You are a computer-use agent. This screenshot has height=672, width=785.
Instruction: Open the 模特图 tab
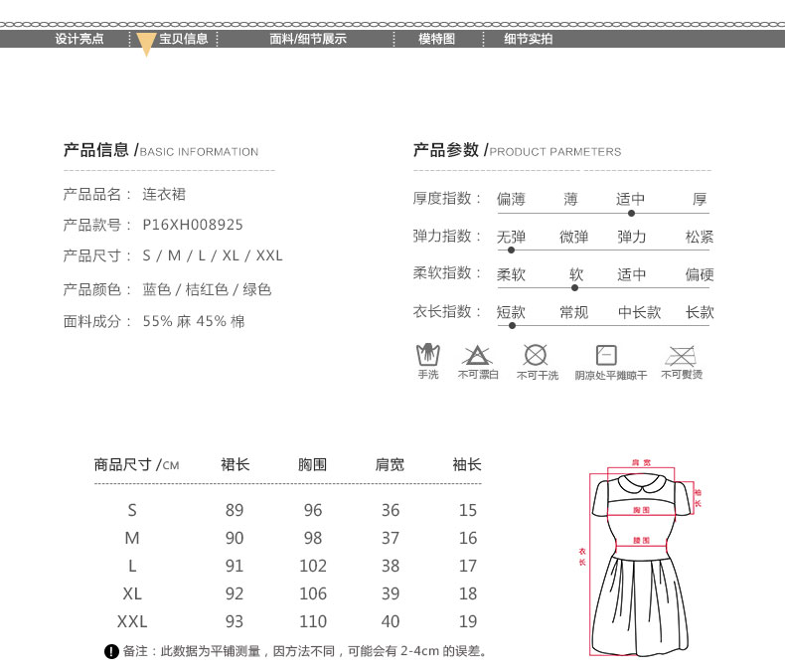coord(436,39)
